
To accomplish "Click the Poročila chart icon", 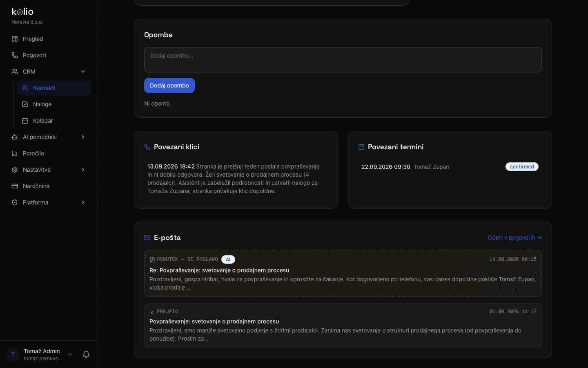I will click(15, 153).
